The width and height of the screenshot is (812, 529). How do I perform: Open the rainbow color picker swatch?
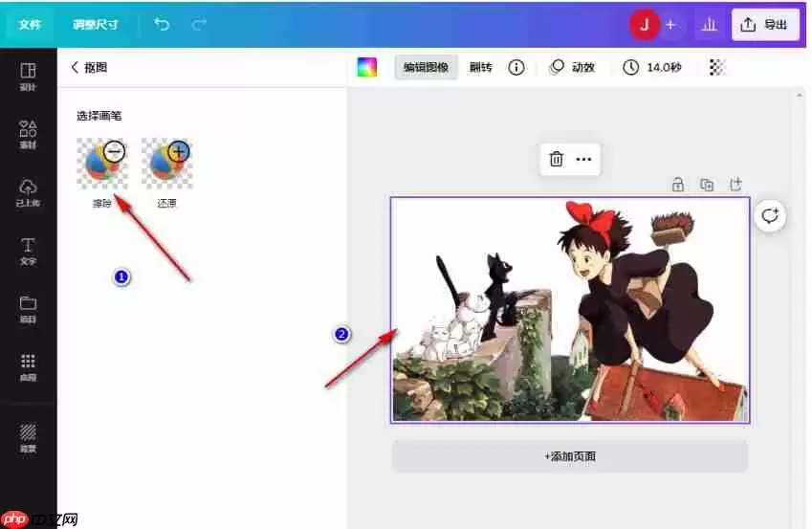367,67
